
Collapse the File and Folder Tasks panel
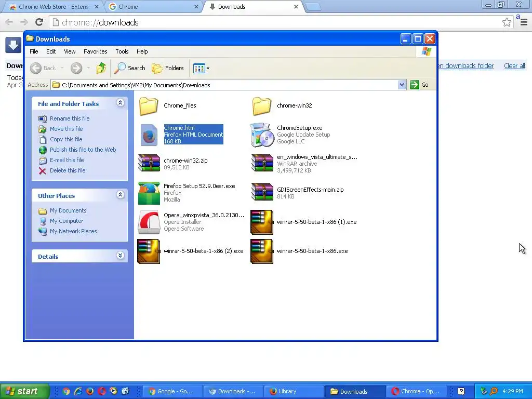click(120, 103)
